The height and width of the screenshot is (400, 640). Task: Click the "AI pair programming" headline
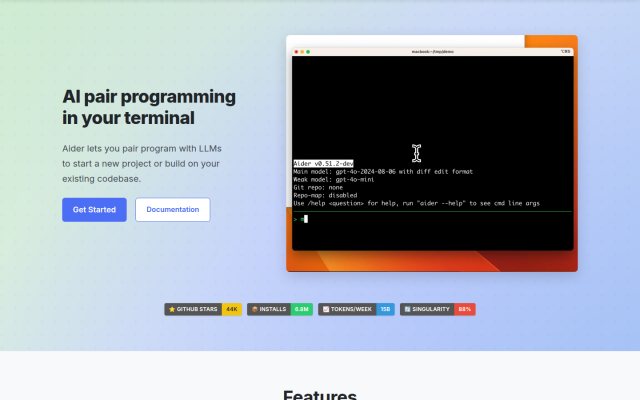(x=149, y=107)
